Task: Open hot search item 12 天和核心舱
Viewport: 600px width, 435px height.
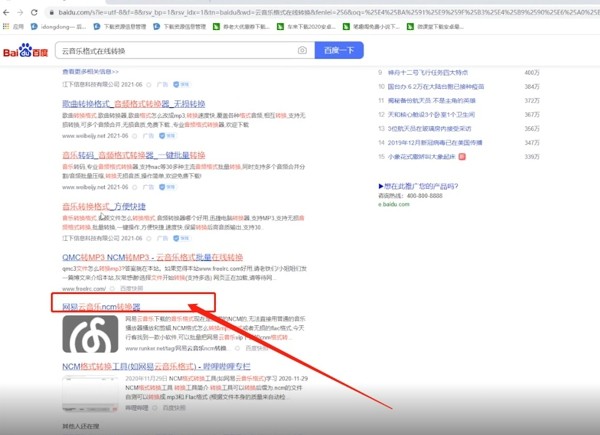Action: click(x=431, y=115)
